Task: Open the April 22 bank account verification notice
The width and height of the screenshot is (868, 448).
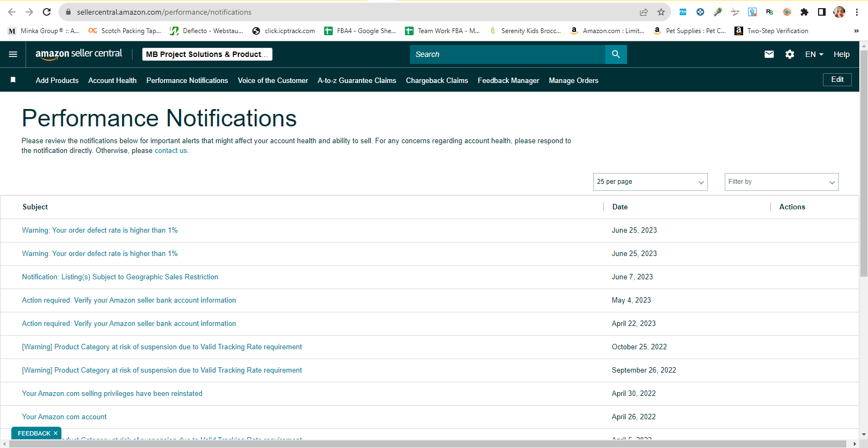Action: tap(129, 324)
